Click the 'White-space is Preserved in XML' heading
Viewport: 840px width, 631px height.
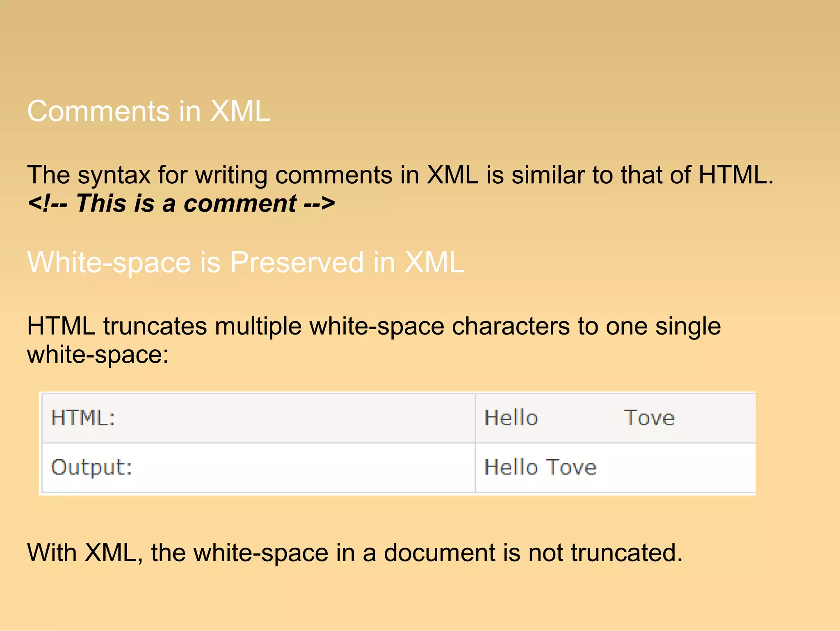pos(246,262)
